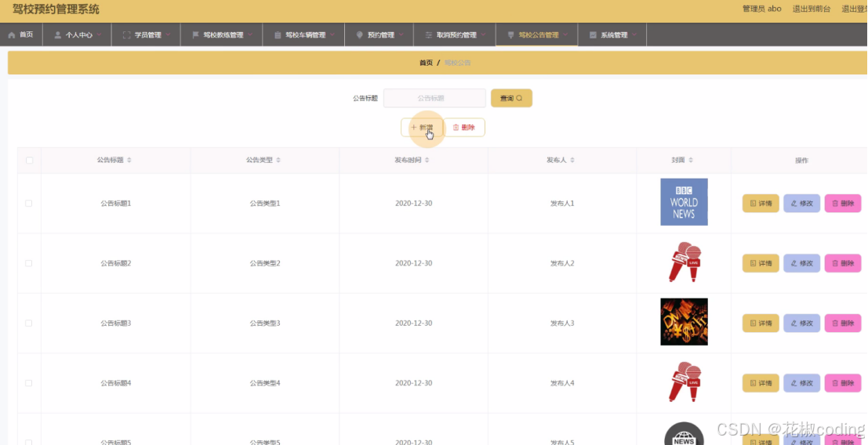Open the 驾校车辆管理 menu label
This screenshot has height=445, width=868.
click(x=306, y=34)
